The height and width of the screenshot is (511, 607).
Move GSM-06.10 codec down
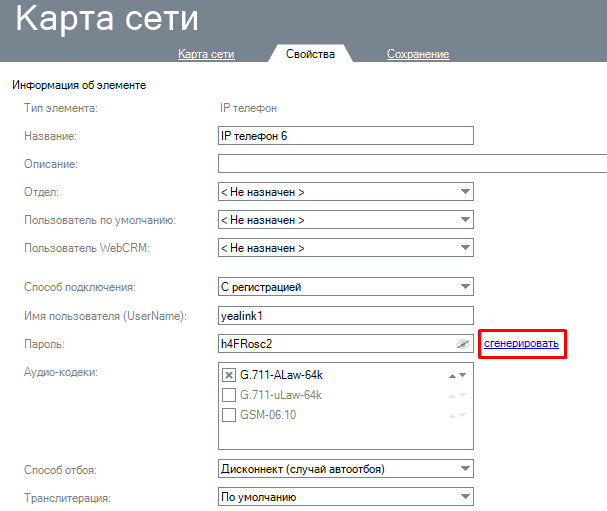click(462, 415)
